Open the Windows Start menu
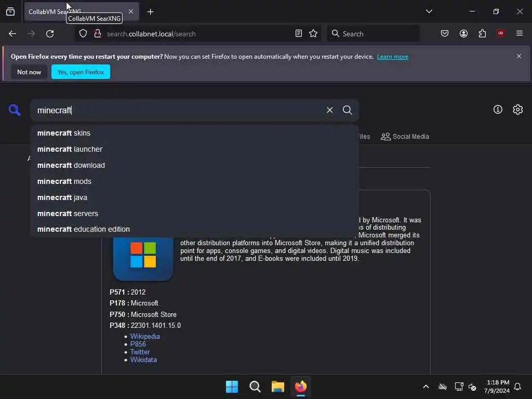Screen dimensions: 532x399 coord(232,387)
